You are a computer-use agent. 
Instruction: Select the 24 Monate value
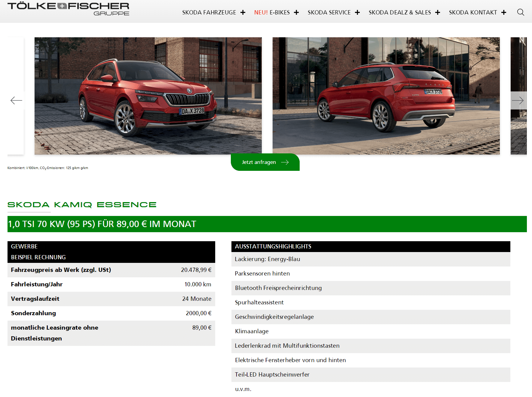tap(197, 299)
